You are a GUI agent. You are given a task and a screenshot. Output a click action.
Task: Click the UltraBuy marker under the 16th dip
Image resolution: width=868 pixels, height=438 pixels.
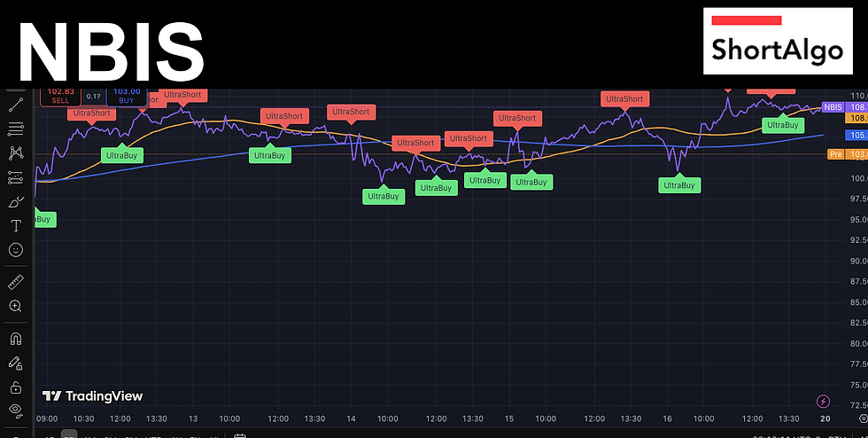tap(679, 184)
